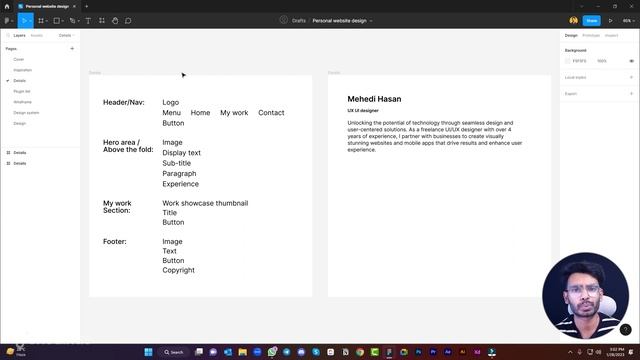Go to Figma home tab icon

pos(7,6)
